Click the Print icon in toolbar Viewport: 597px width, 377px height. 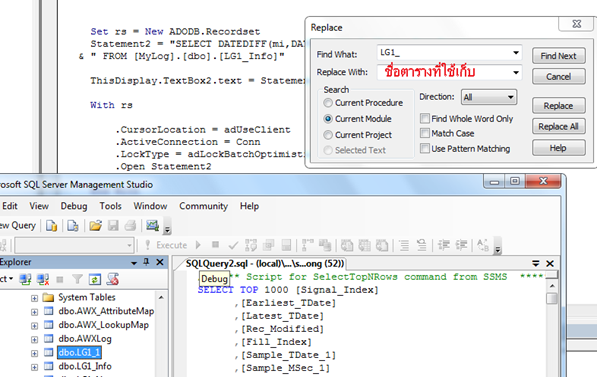130,226
